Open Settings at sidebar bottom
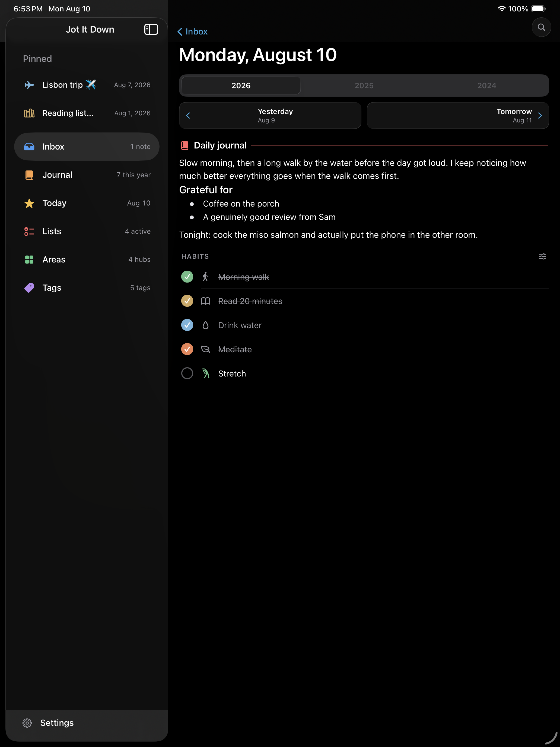Screen dimensions: 560x747 (87, 723)
